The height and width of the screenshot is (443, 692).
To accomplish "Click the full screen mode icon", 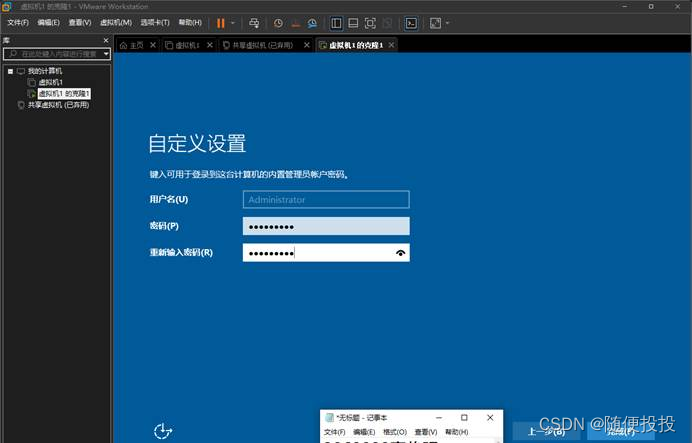I will coord(370,23).
